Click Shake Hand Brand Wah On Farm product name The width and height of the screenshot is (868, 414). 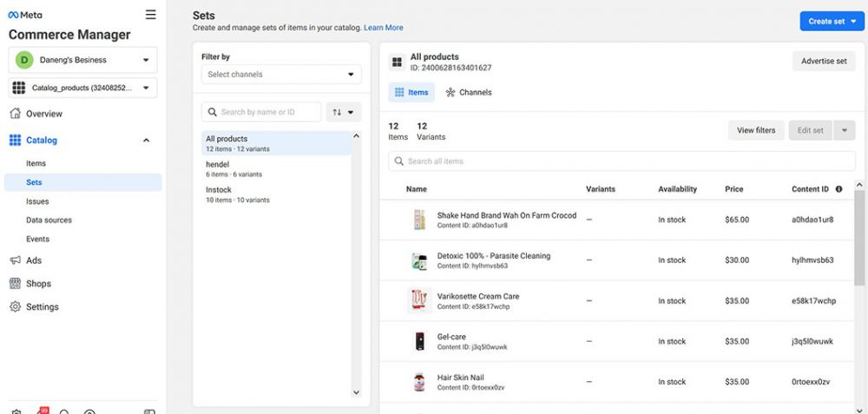(x=507, y=215)
